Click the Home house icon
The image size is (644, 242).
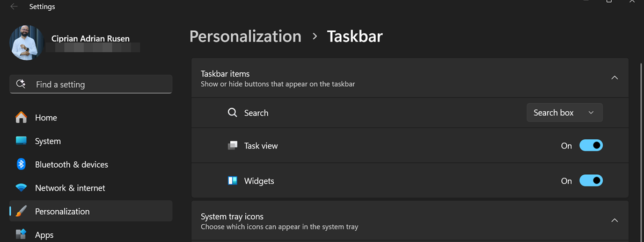[x=21, y=117]
